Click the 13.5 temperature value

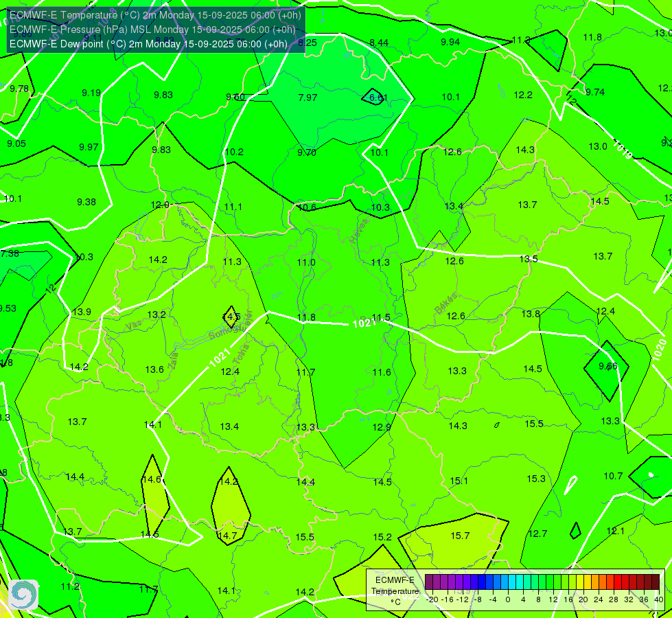coord(529,259)
